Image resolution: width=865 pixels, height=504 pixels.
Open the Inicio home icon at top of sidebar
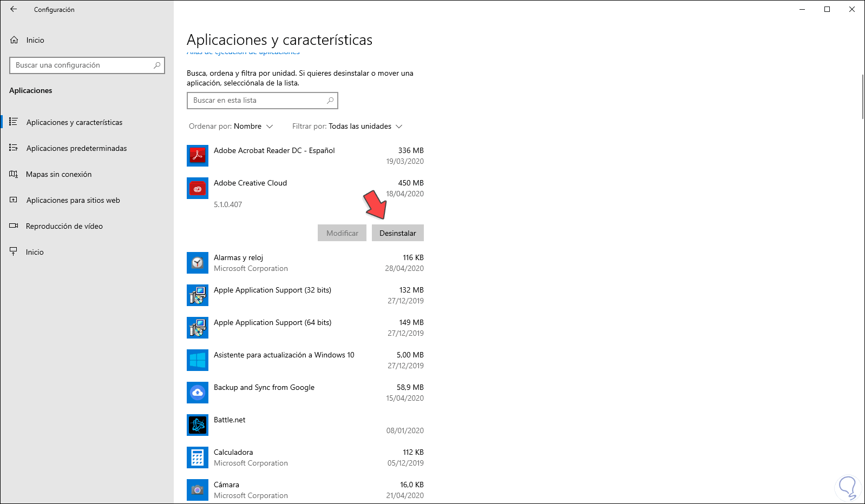pyautogui.click(x=14, y=40)
